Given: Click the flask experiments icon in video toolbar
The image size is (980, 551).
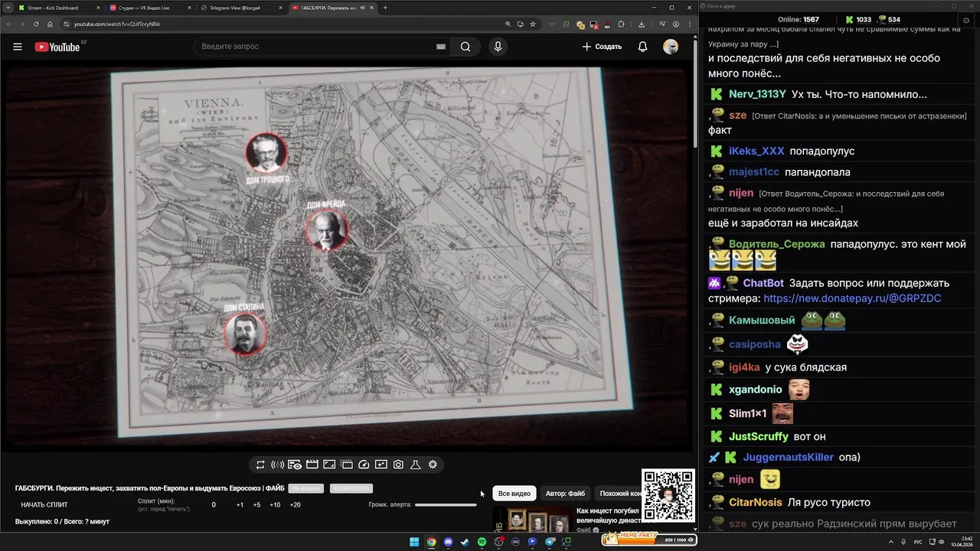Looking at the screenshot, I should click(x=416, y=465).
